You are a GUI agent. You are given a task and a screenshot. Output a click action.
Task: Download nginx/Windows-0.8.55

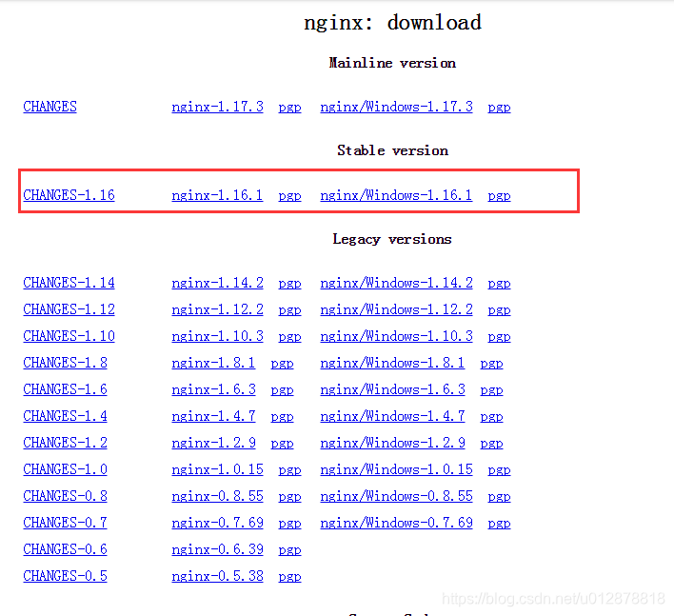[396, 496]
